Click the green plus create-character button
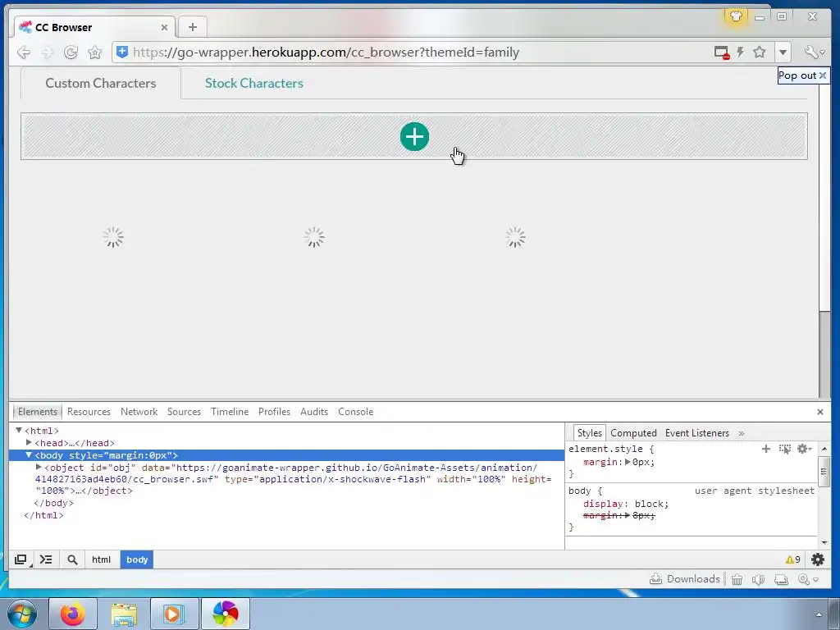Screen dimensions: 840x630 (414, 137)
